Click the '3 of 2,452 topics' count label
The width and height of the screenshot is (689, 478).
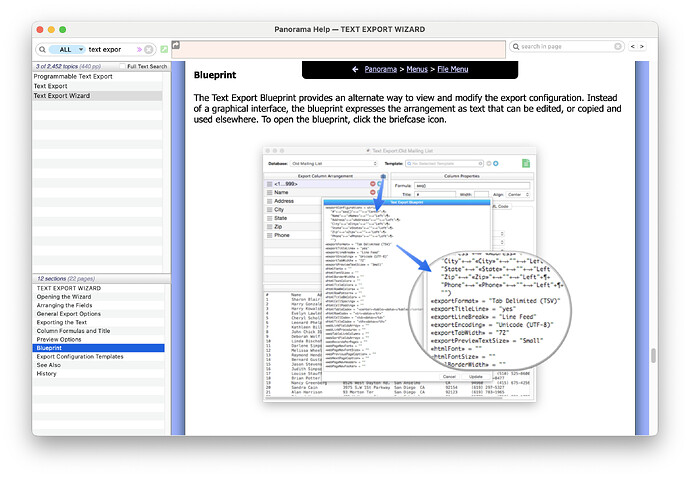[68, 66]
